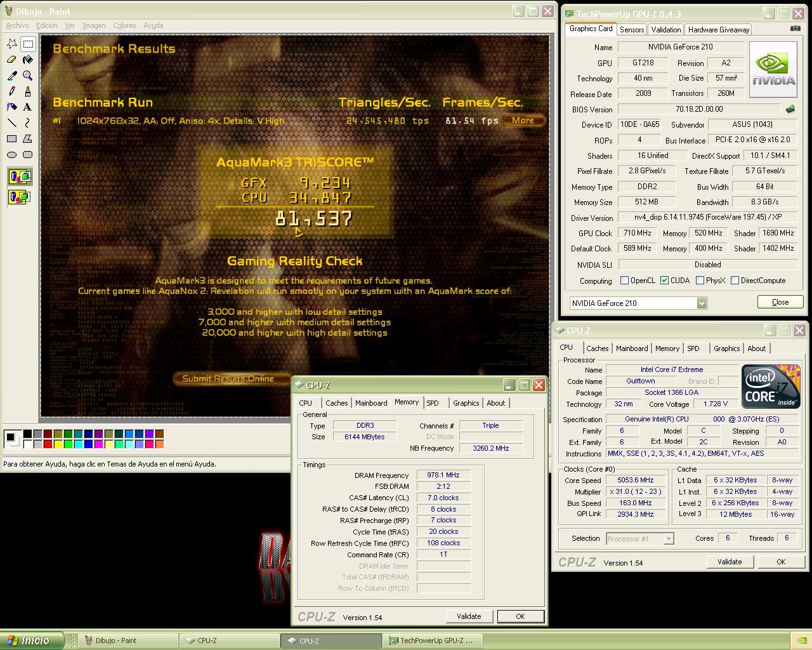The image size is (812, 650).
Task: Open the Ver menu in Paint
Action: [70, 25]
